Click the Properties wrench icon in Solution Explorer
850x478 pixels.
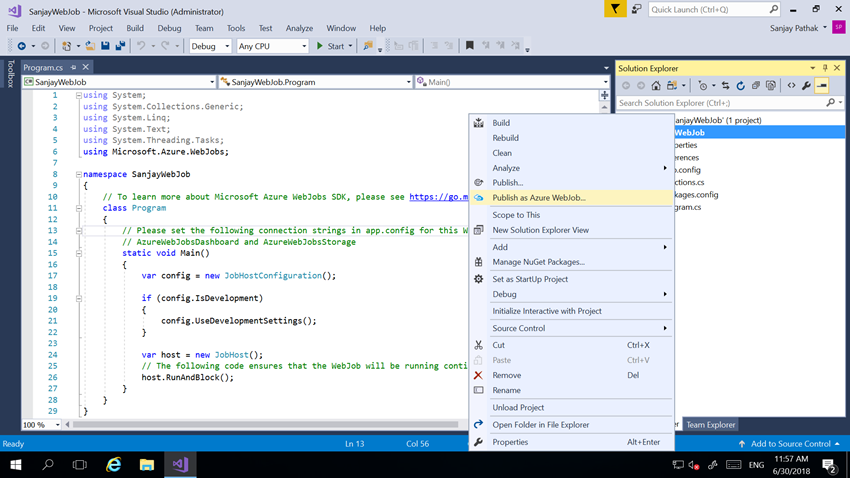(x=807, y=86)
